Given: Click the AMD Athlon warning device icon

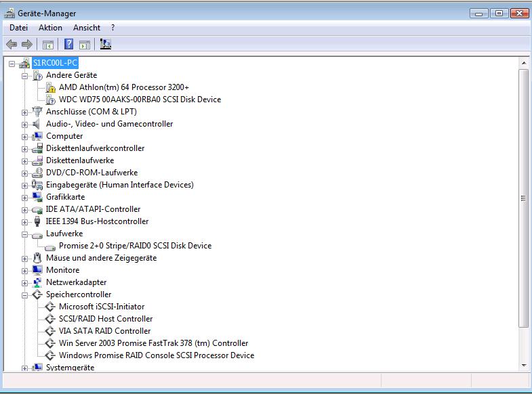Looking at the screenshot, I should point(51,87).
